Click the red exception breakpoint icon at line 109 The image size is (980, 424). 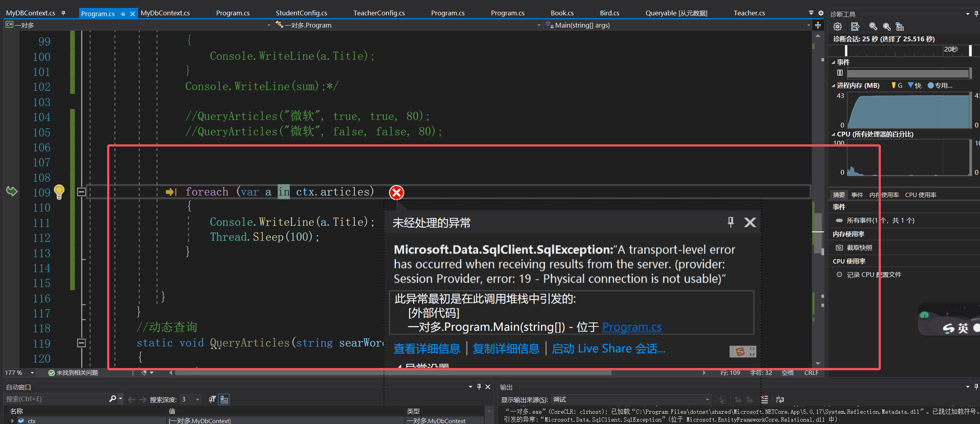396,193
